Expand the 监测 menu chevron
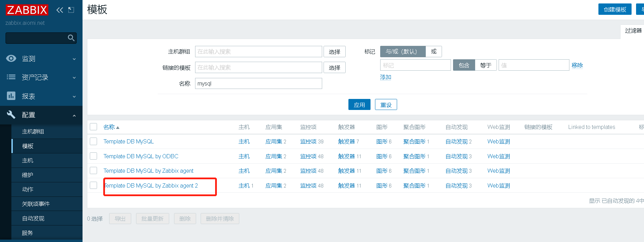644x242 pixels. 74,59
